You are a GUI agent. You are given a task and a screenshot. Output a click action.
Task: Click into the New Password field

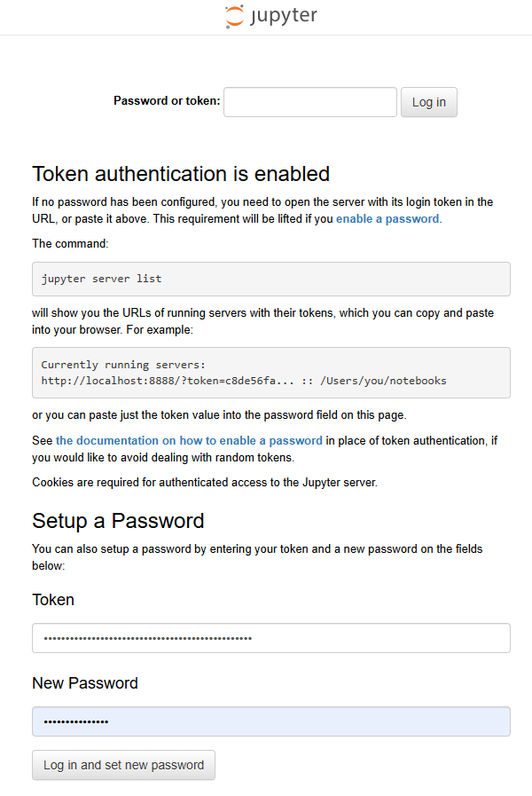(x=270, y=721)
